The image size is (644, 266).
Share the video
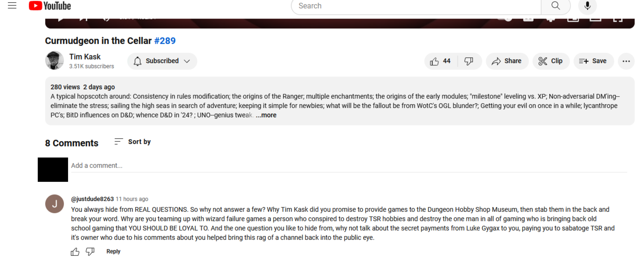(x=506, y=61)
